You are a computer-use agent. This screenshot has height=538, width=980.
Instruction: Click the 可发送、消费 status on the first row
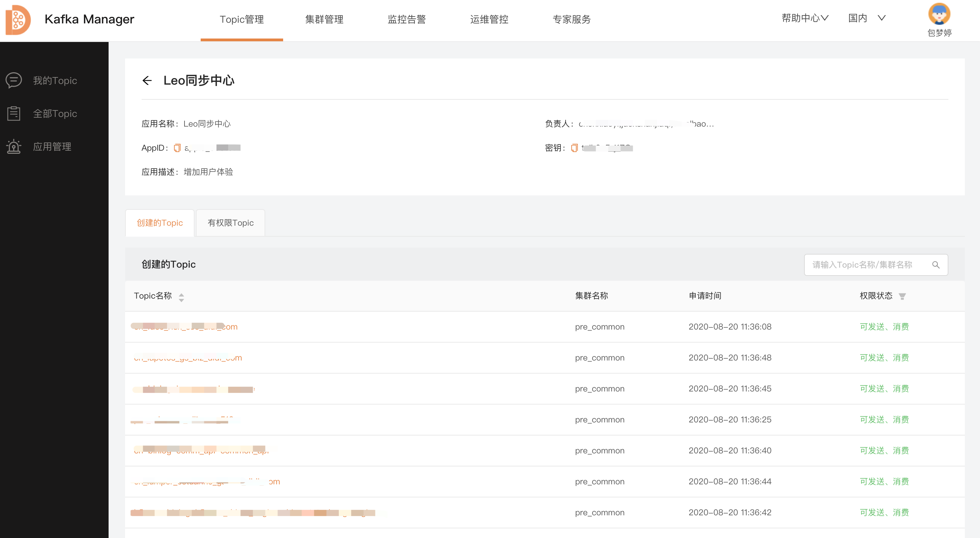[x=883, y=326]
